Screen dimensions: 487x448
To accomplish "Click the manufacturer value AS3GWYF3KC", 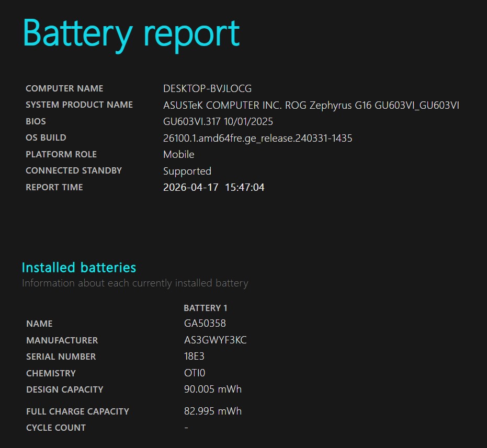I will point(215,340).
